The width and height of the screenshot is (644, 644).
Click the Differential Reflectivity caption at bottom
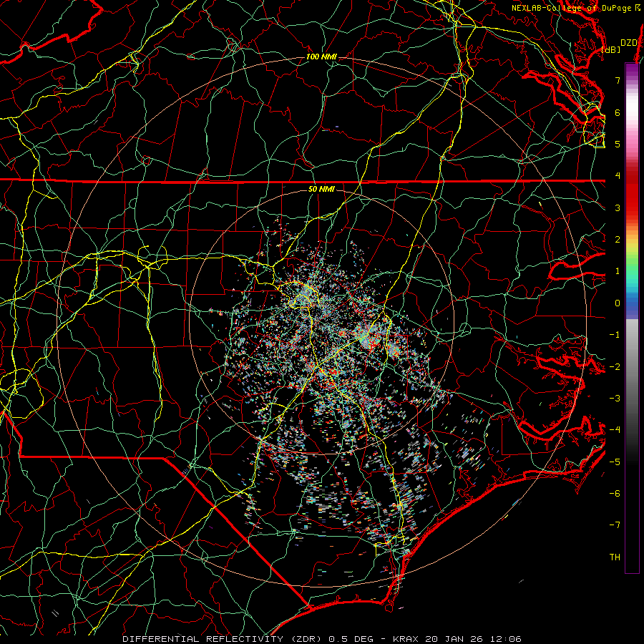(321, 639)
